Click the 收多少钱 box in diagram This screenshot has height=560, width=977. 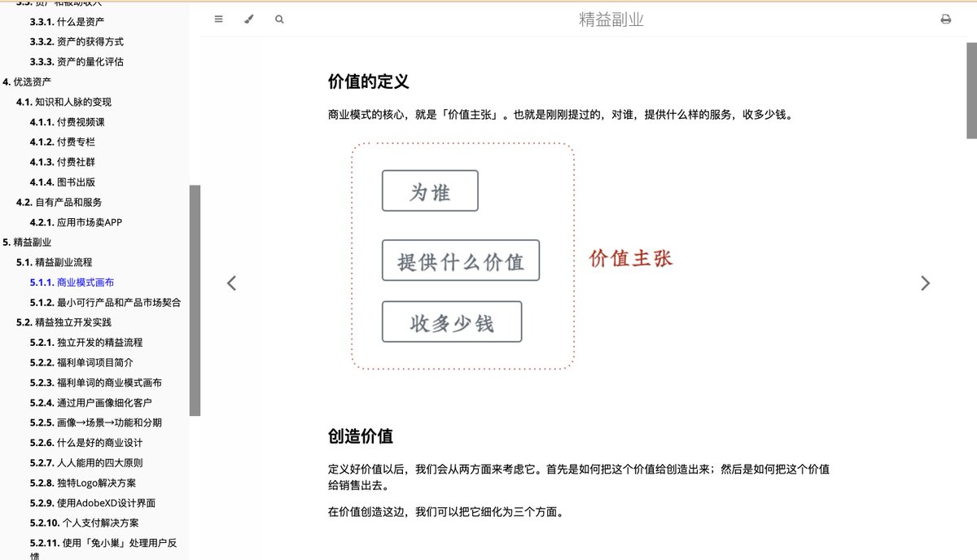[452, 322]
